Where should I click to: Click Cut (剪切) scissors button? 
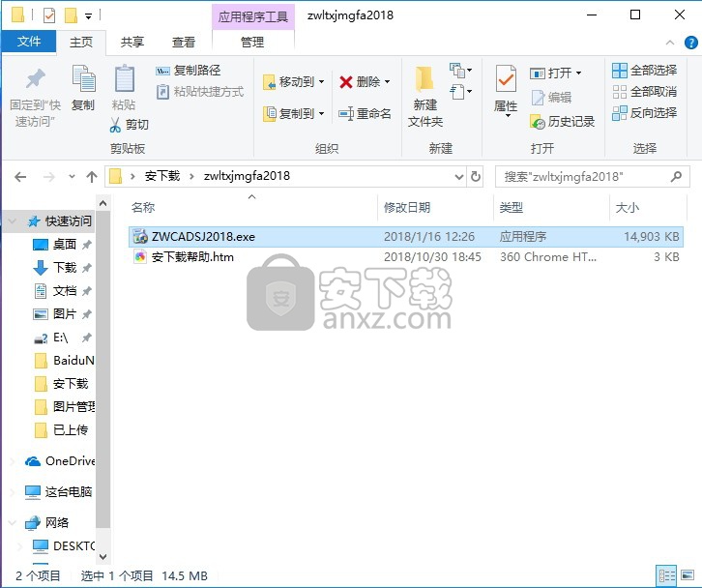coord(129,125)
